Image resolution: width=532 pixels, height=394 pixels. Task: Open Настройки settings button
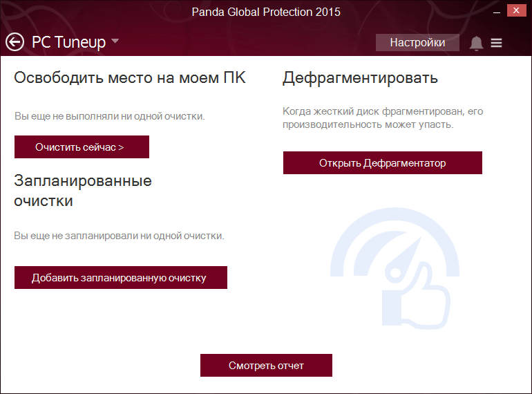(417, 42)
